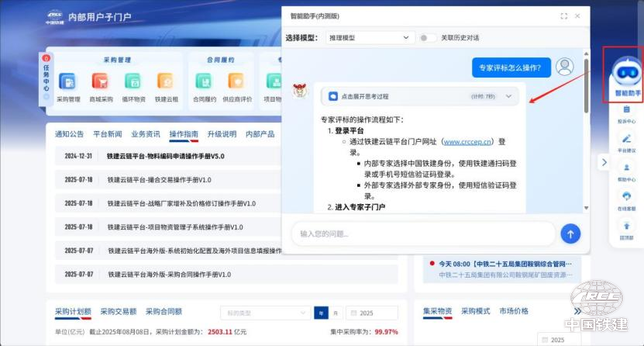Click the send arrow button

pos(570,234)
